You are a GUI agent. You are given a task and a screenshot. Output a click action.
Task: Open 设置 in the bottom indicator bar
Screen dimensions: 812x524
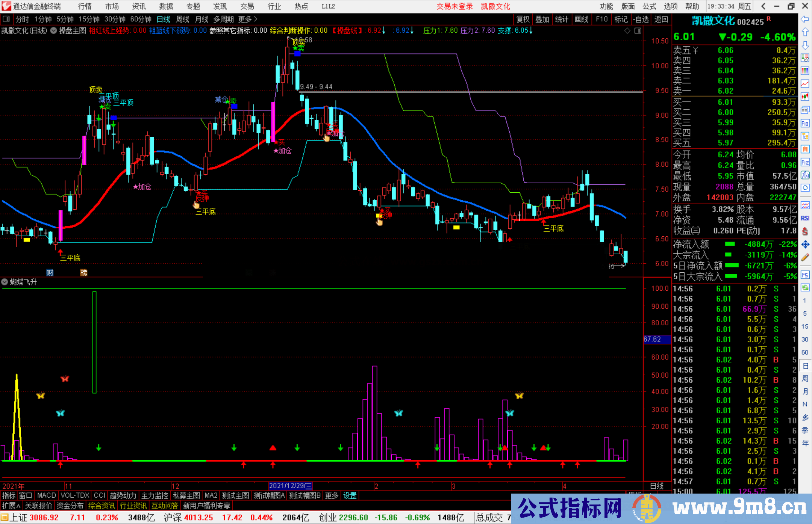pyautogui.click(x=349, y=495)
